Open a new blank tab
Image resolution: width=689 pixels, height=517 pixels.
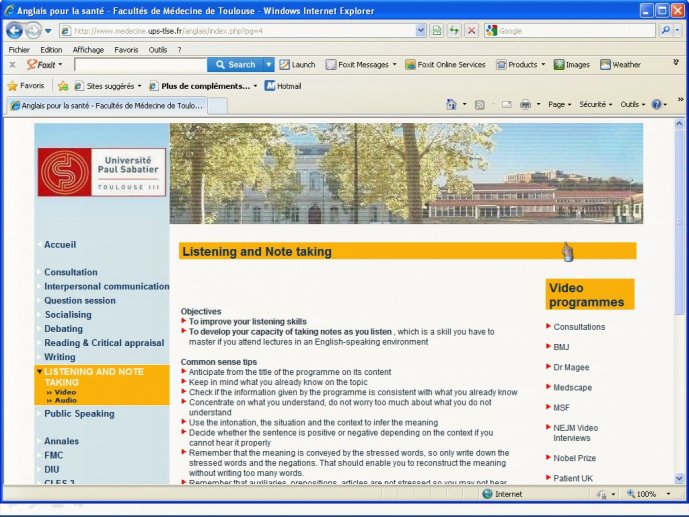[x=217, y=106]
